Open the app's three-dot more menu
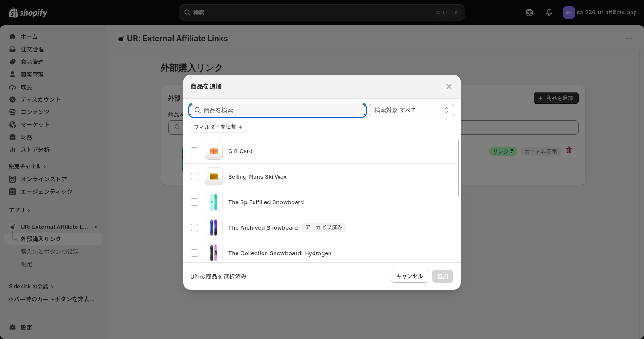This screenshot has height=339, width=644. click(x=629, y=39)
